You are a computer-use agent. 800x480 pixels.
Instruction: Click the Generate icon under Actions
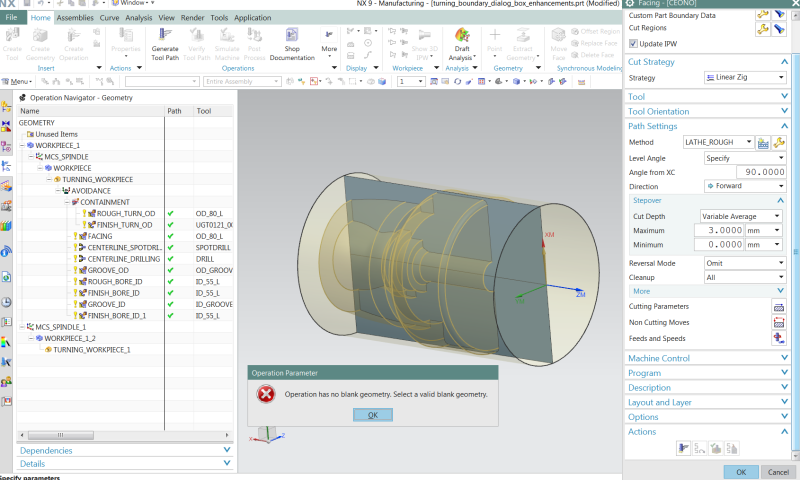click(683, 448)
